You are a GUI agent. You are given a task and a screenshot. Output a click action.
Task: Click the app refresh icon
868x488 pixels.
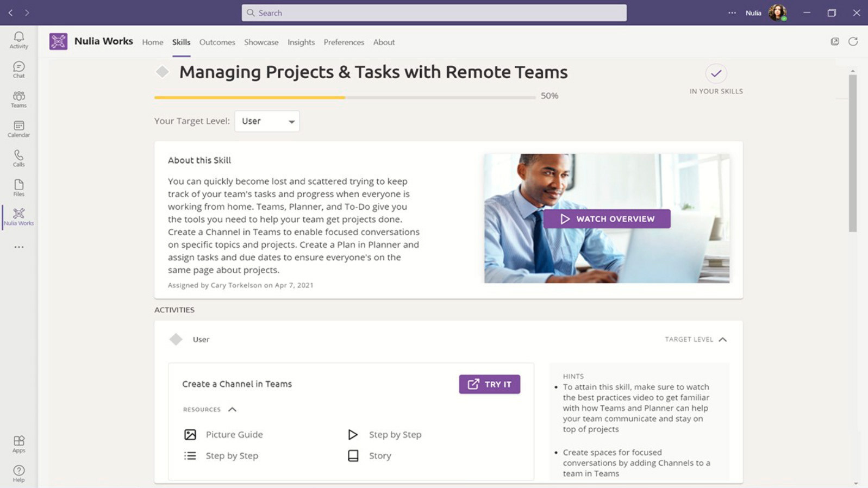pyautogui.click(x=853, y=41)
